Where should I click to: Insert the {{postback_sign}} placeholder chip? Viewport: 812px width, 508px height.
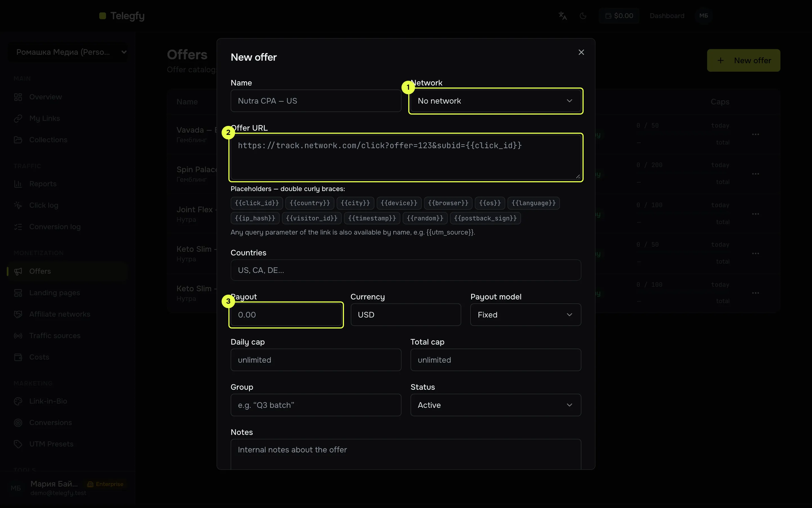485,218
